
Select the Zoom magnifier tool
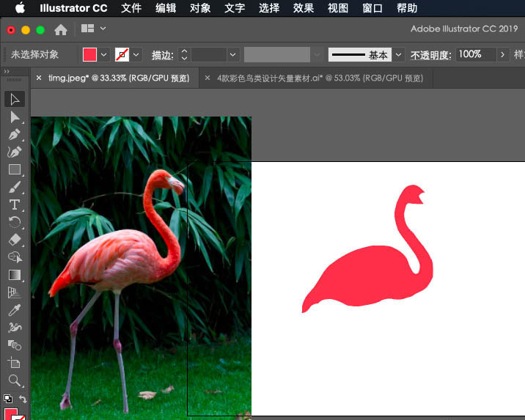pos(15,380)
